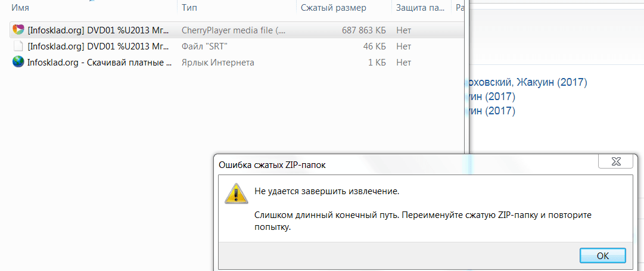The width and height of the screenshot is (644, 271).
Task: Open the second (2017) link
Action: point(489,96)
